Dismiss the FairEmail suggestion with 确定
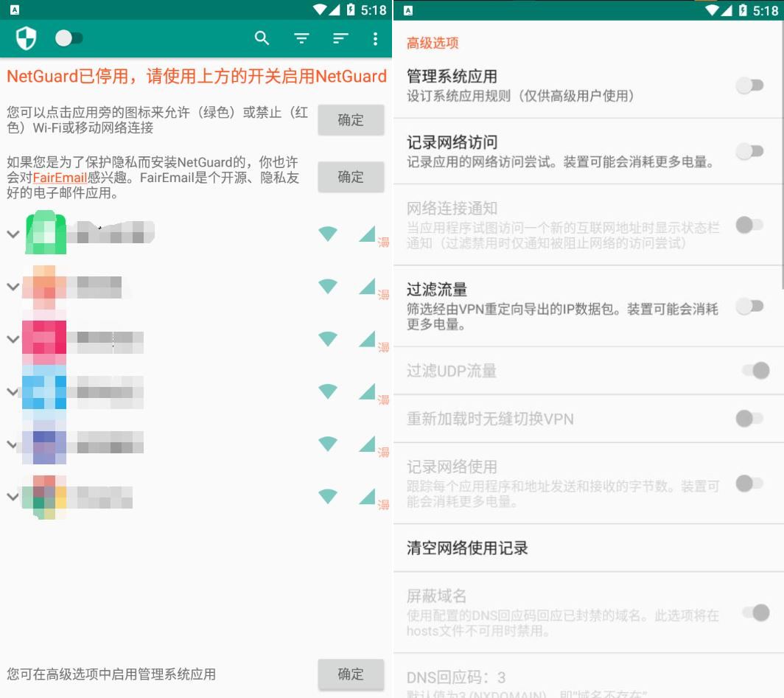The width and height of the screenshot is (784, 698). point(351,177)
